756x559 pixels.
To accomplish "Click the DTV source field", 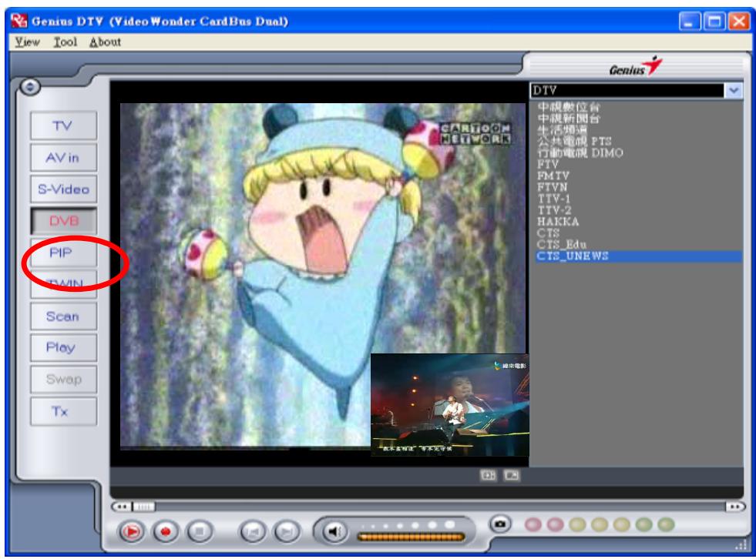I will (627, 90).
